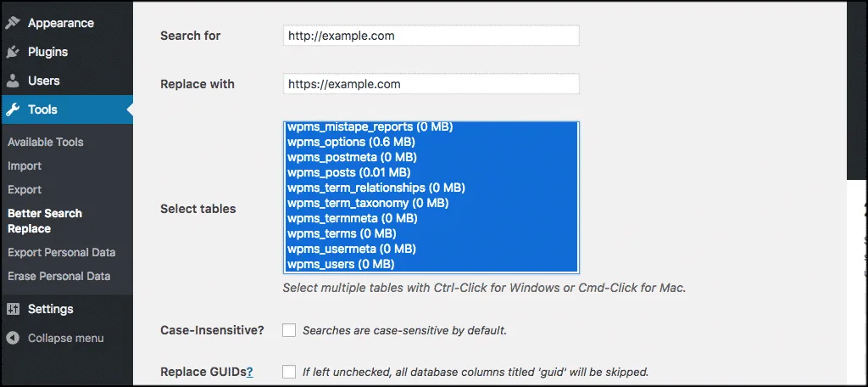
Task: Select wpms_term_relationships table row
Action: (x=431, y=188)
